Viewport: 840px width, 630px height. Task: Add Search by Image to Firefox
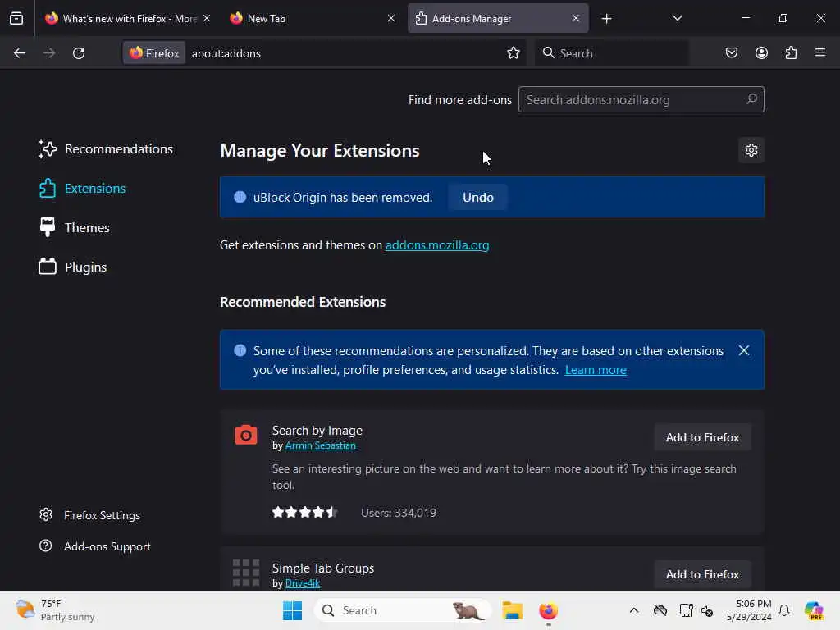click(x=702, y=438)
